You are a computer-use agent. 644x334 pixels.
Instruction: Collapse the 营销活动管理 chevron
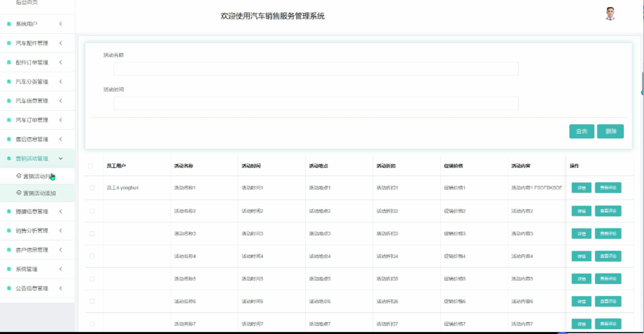[x=61, y=159]
